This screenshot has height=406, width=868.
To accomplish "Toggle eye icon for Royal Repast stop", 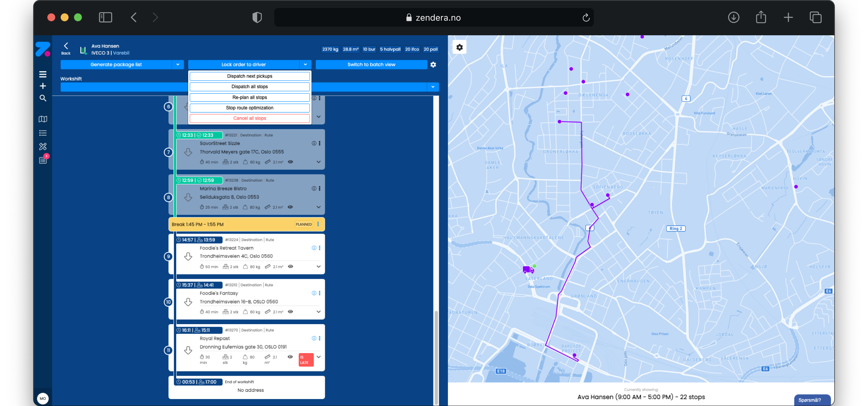I will click(x=290, y=357).
